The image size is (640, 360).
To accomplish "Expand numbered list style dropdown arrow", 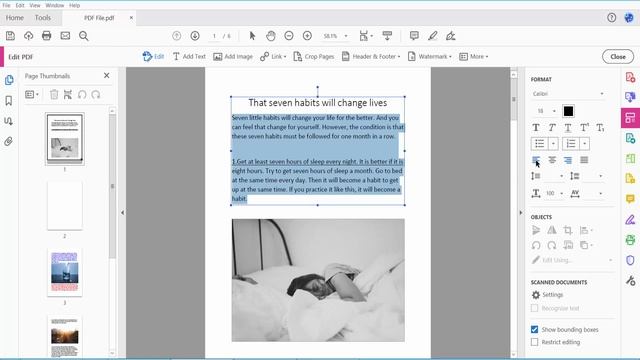I will pos(584,144).
